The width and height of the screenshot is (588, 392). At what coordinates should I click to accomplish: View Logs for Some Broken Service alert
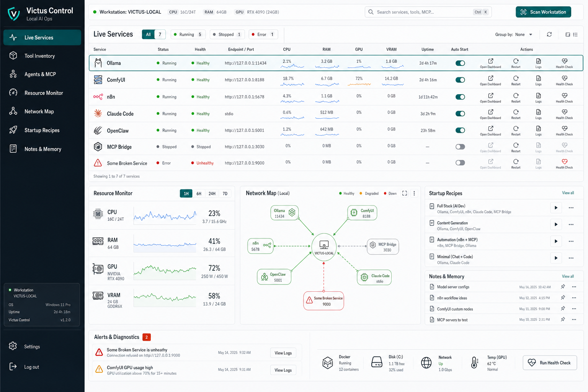pos(283,353)
